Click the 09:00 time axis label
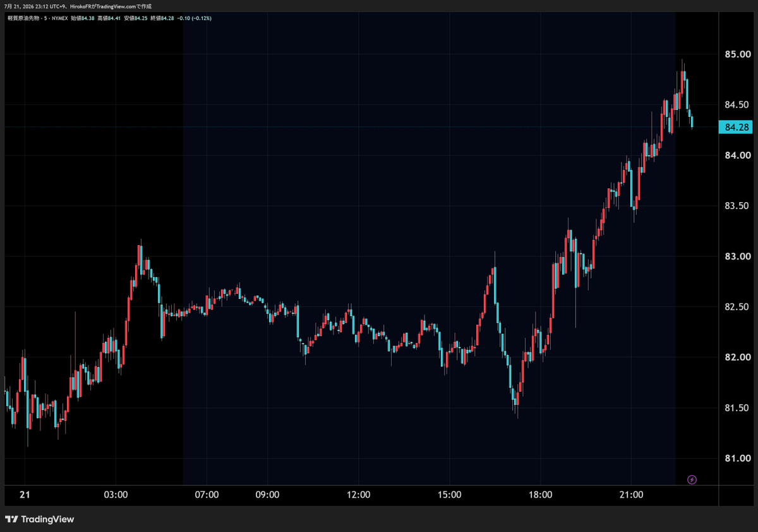Screen dimensions: 758x532 pyautogui.click(x=267, y=495)
